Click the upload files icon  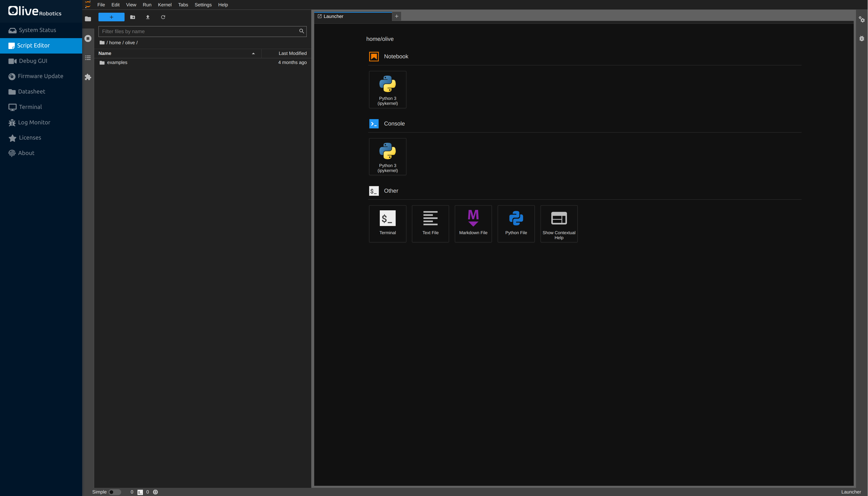(148, 17)
